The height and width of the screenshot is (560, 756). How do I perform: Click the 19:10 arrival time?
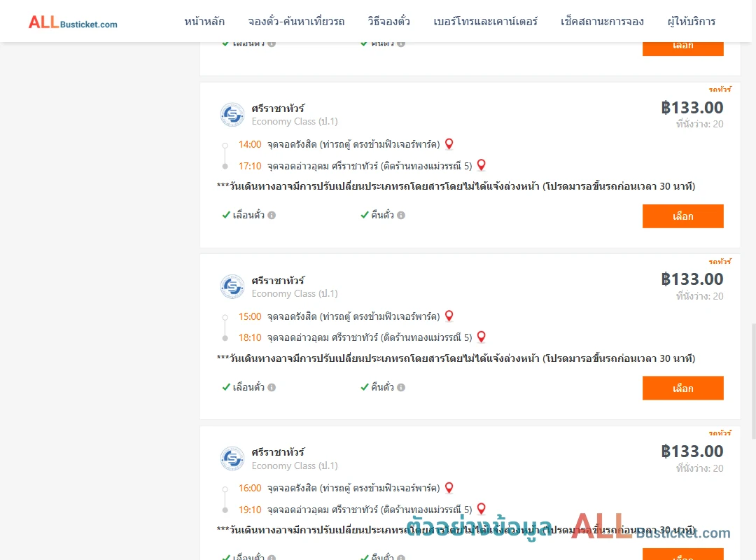pyautogui.click(x=250, y=510)
